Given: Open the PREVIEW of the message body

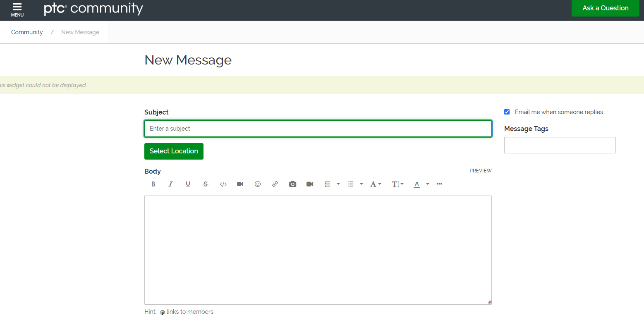Looking at the screenshot, I should click(480, 170).
